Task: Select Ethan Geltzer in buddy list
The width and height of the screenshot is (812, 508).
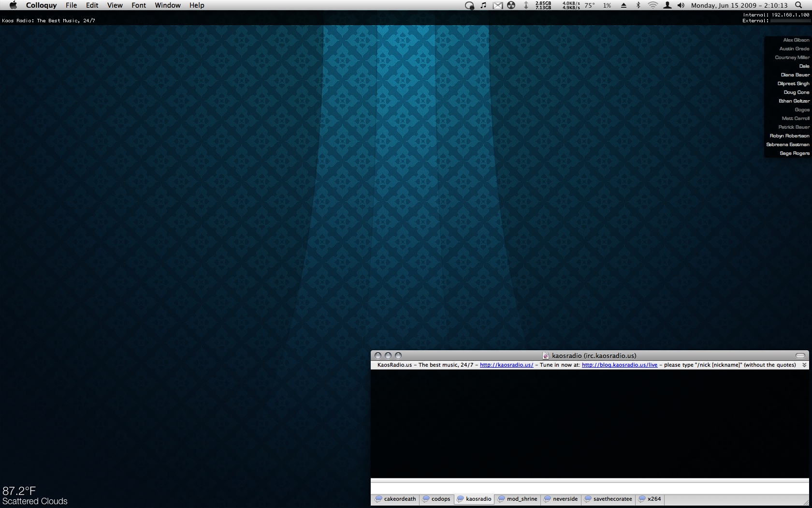Action: (x=794, y=101)
